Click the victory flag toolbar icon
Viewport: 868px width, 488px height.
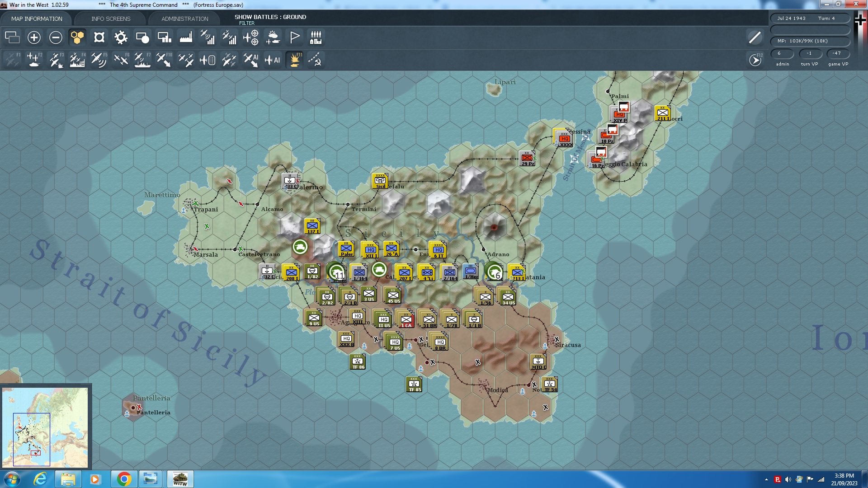[x=294, y=38]
